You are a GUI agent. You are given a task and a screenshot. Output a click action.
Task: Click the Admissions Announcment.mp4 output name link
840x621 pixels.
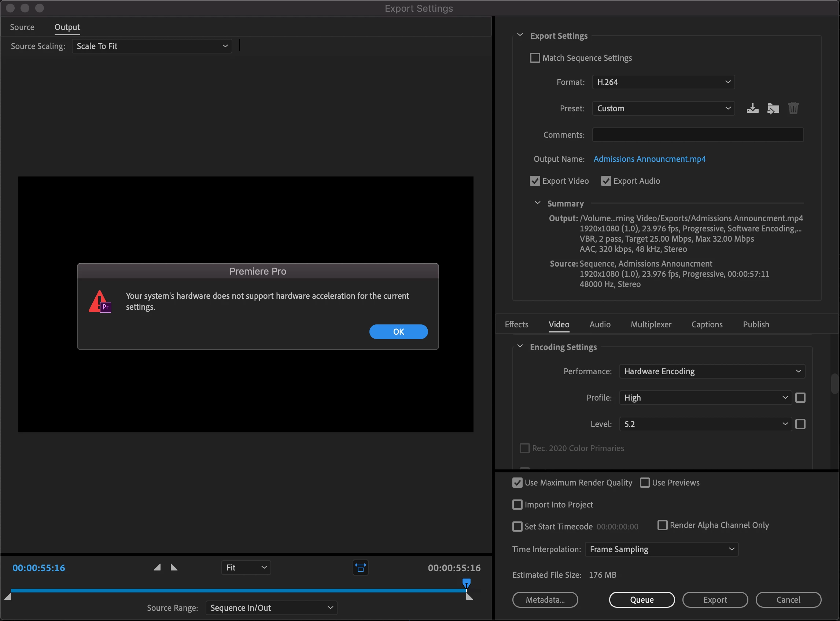[649, 159]
